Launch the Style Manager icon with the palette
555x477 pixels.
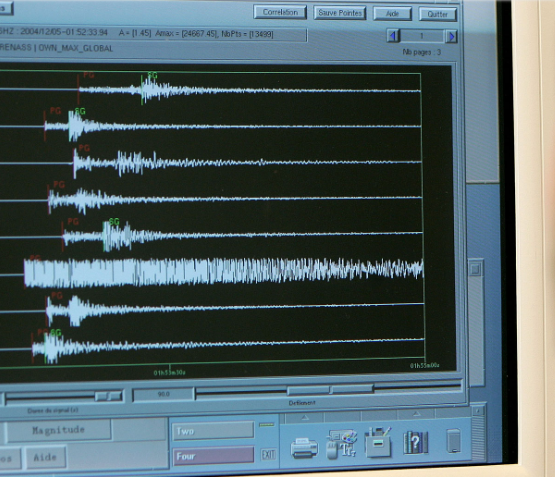pos(342,444)
